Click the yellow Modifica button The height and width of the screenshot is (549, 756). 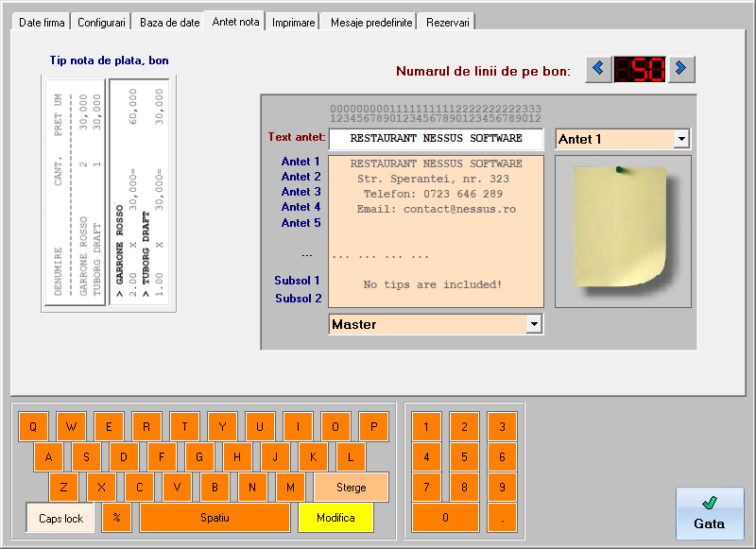[335, 518]
